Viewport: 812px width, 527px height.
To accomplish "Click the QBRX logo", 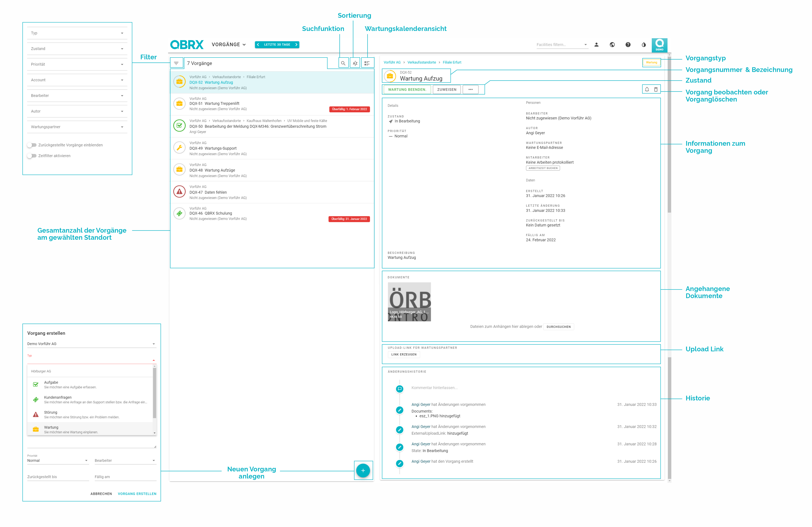I will (187, 45).
